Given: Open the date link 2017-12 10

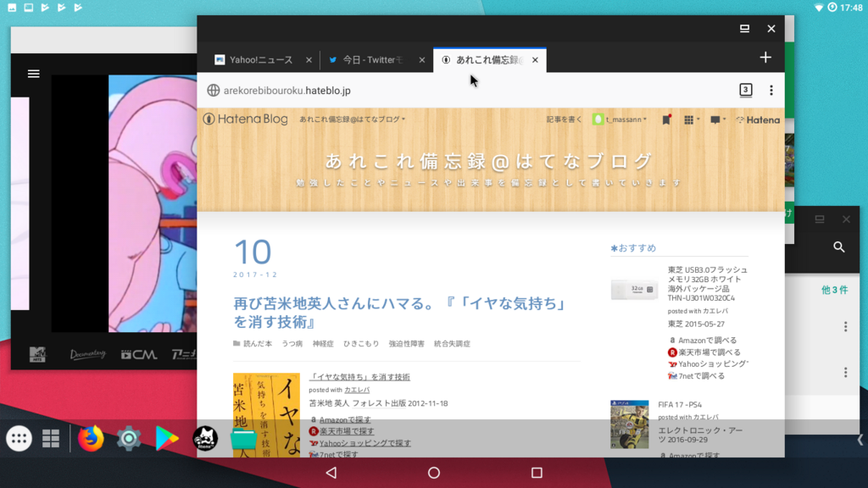Looking at the screenshot, I should click(x=254, y=258).
